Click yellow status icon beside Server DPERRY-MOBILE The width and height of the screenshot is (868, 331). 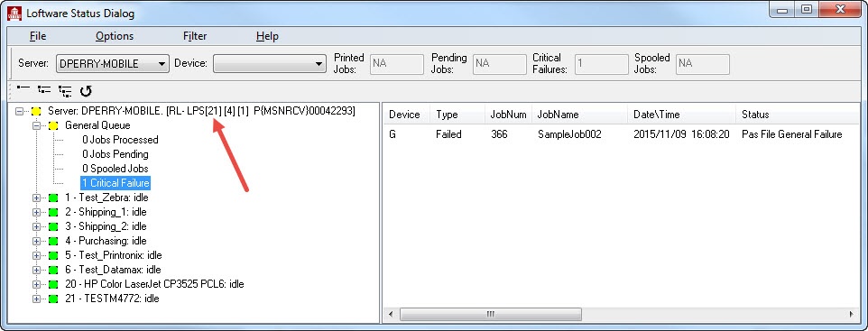[36, 111]
